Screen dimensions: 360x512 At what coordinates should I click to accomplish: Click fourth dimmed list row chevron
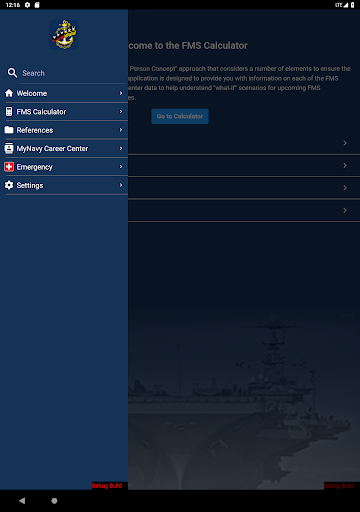pyautogui.click(x=345, y=210)
